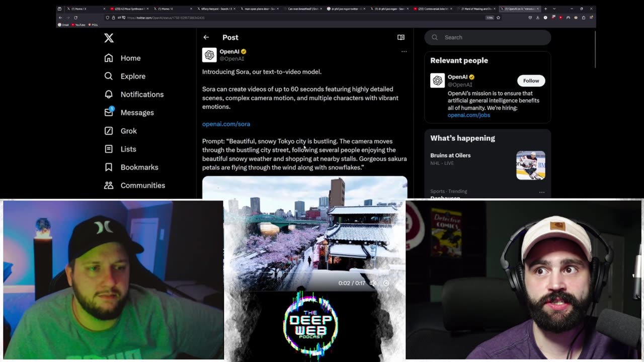Open the Trending topic three-dot menu
644x362 pixels.
coord(542,192)
